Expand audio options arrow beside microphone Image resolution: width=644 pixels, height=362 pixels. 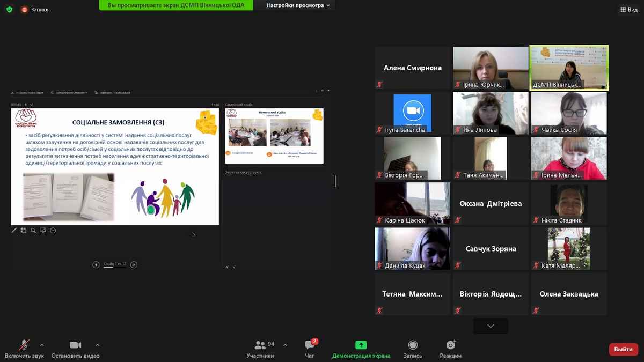[x=42, y=345]
